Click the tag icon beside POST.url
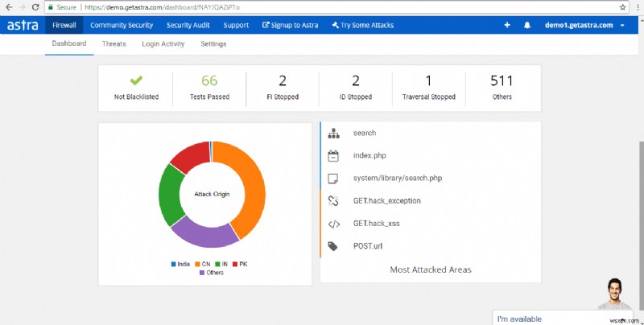 pos(332,246)
